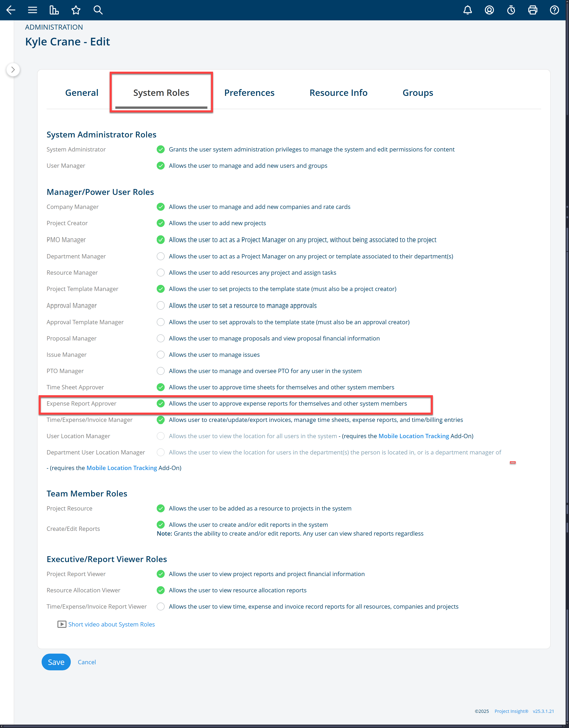This screenshot has height=728, width=569.
Task: Switch to the General tab
Action: click(82, 93)
